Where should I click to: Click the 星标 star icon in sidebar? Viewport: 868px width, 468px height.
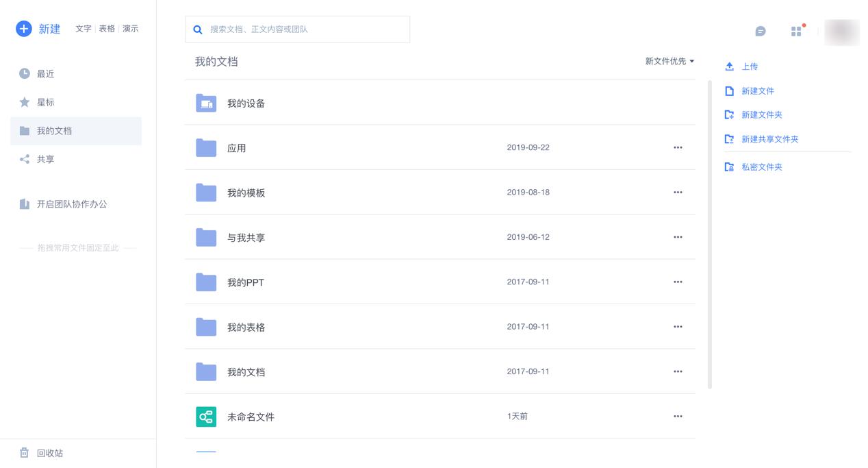pos(25,102)
